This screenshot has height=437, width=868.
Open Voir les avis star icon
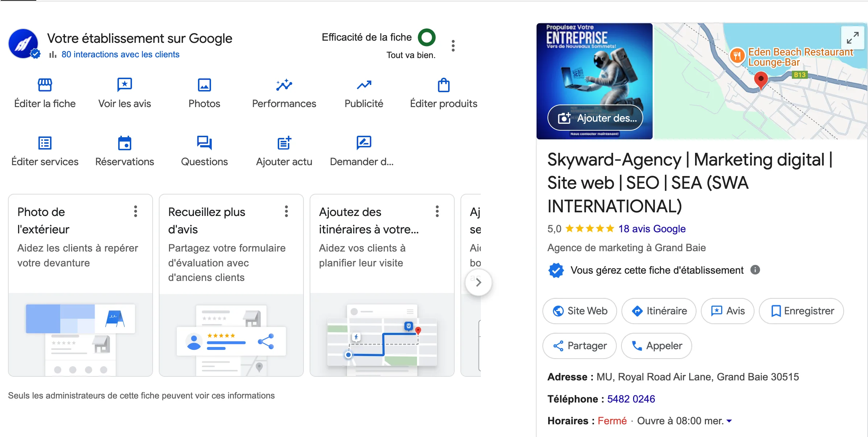coord(125,85)
